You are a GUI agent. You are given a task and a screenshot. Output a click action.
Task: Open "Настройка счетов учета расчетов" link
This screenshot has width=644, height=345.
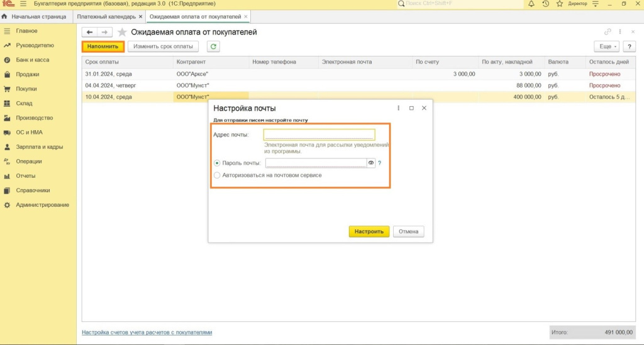[x=147, y=332]
